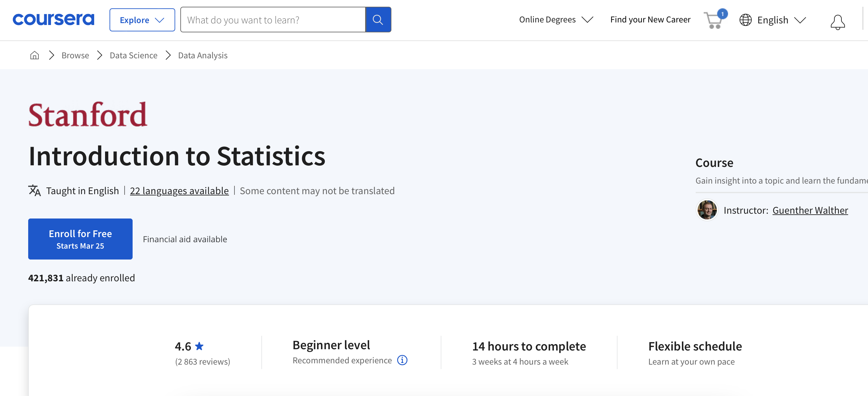Click the search magnifier icon

(x=378, y=19)
